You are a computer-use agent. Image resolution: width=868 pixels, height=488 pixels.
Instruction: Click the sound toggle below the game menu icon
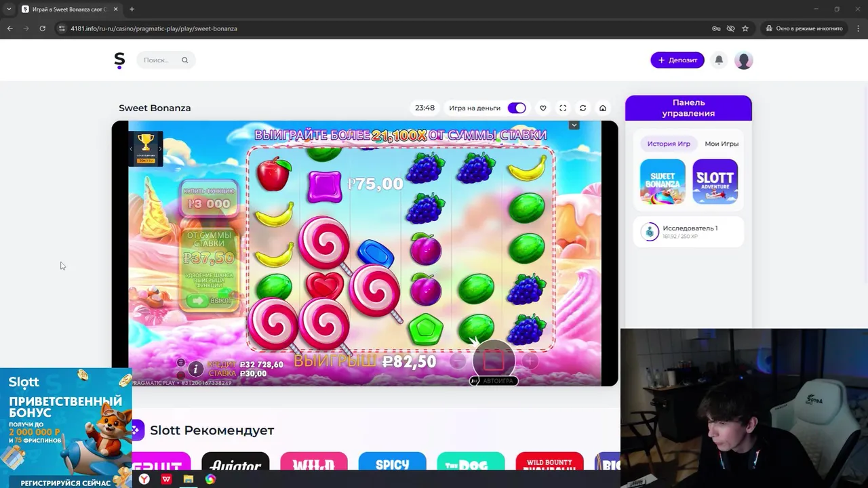[180, 375]
